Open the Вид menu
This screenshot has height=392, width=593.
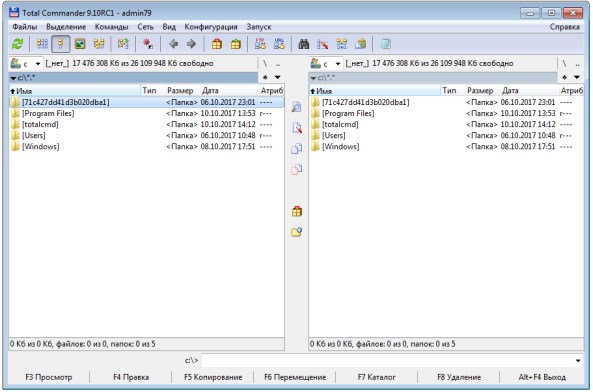pyautogui.click(x=169, y=27)
